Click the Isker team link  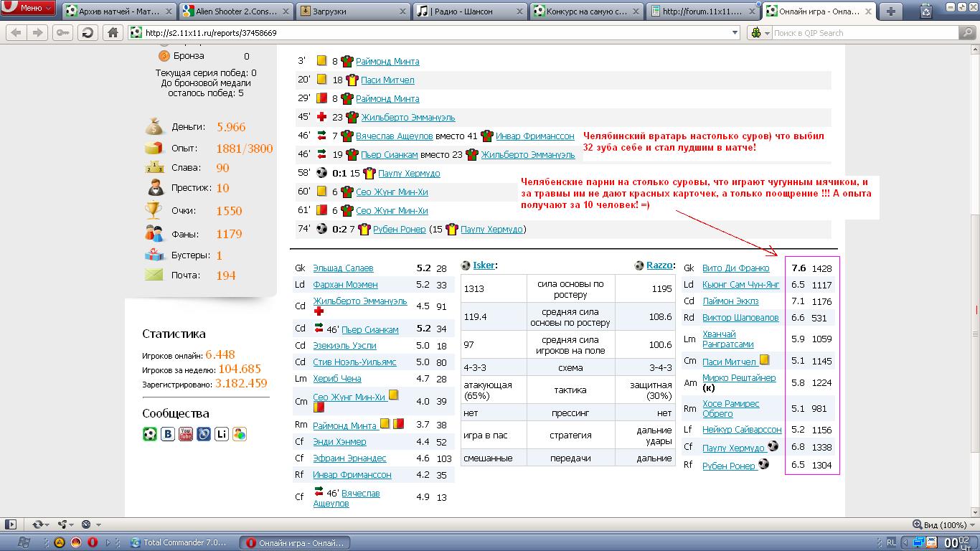[x=484, y=265]
